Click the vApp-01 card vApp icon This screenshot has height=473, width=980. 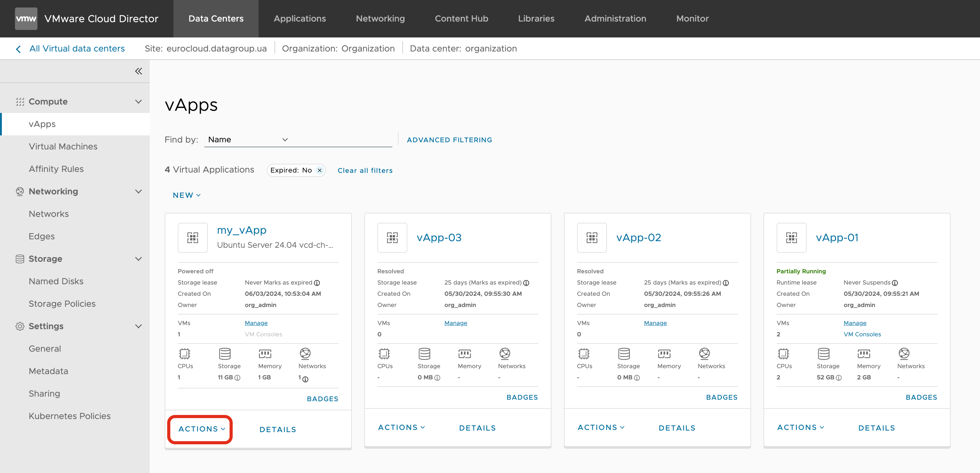[x=791, y=237]
